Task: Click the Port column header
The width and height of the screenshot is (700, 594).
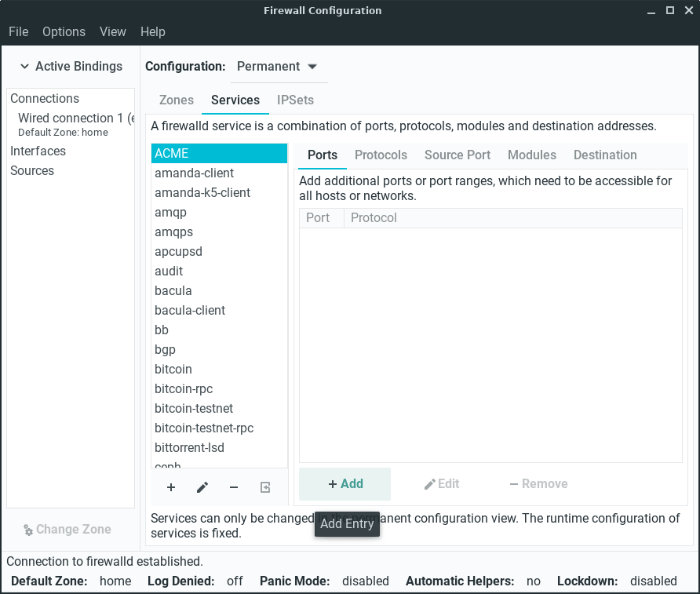Action: click(x=318, y=218)
